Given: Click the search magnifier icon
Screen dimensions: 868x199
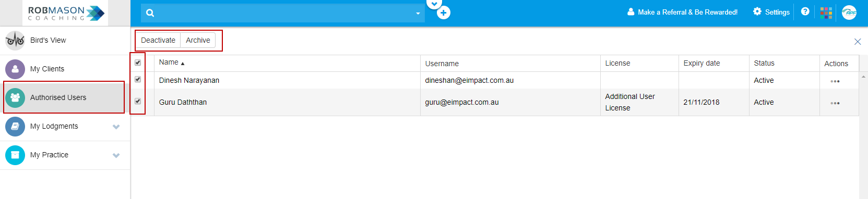Looking at the screenshot, I should tap(150, 13).
